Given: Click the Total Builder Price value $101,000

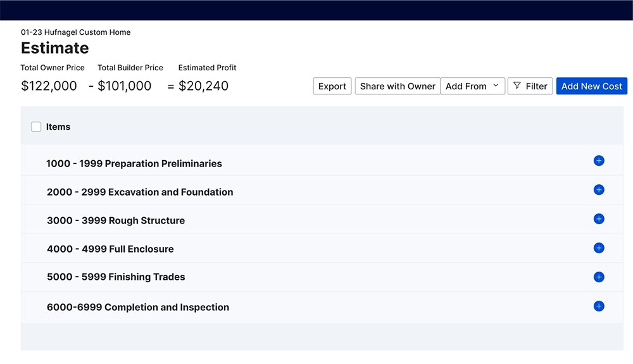Looking at the screenshot, I should click(124, 86).
